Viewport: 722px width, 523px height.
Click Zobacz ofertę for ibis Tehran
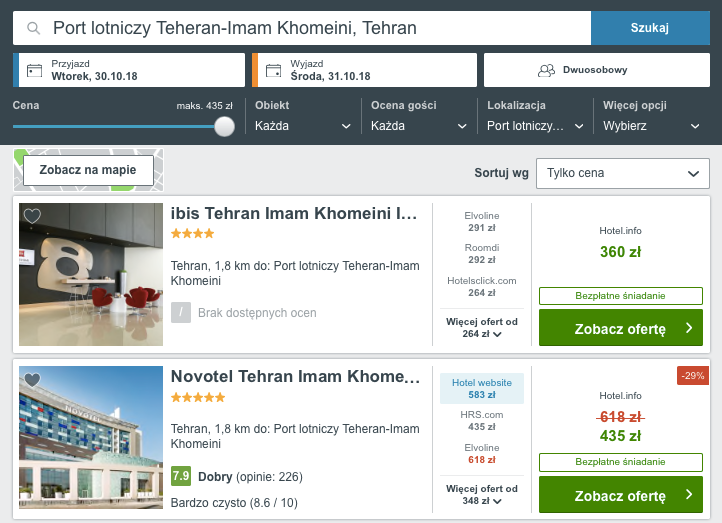tap(620, 328)
